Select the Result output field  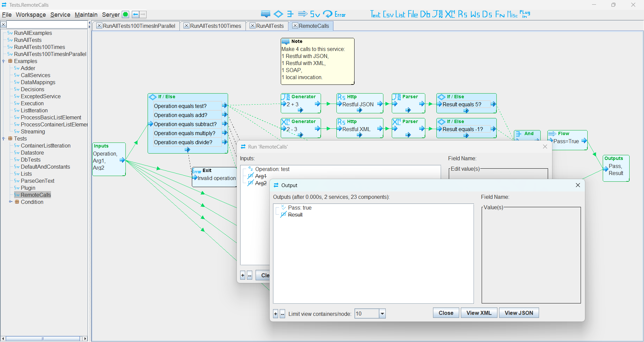coord(294,215)
